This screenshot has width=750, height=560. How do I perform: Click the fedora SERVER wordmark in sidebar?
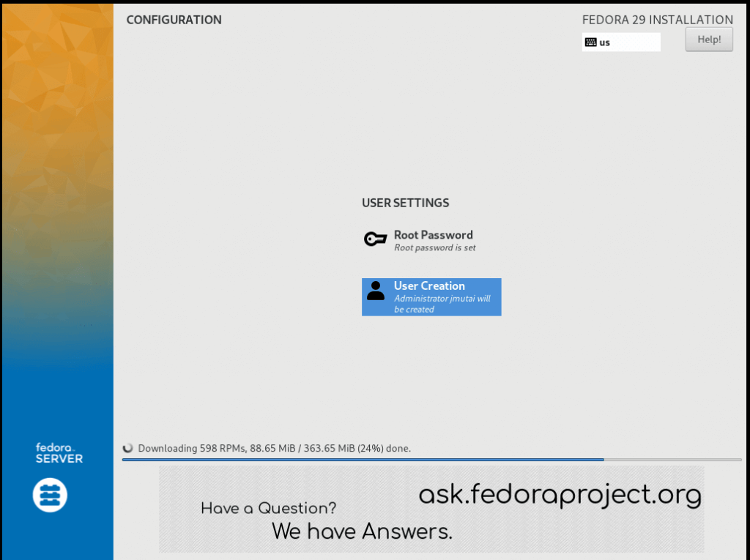point(58,453)
